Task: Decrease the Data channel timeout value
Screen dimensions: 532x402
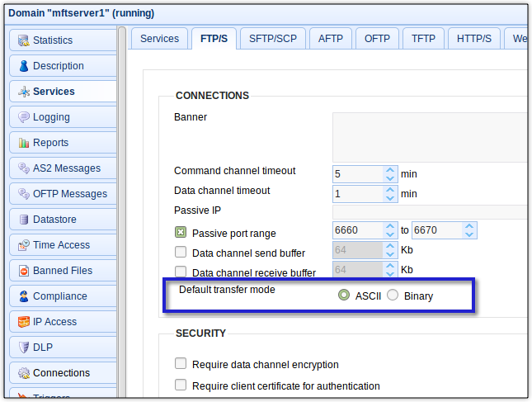Action: [390, 198]
